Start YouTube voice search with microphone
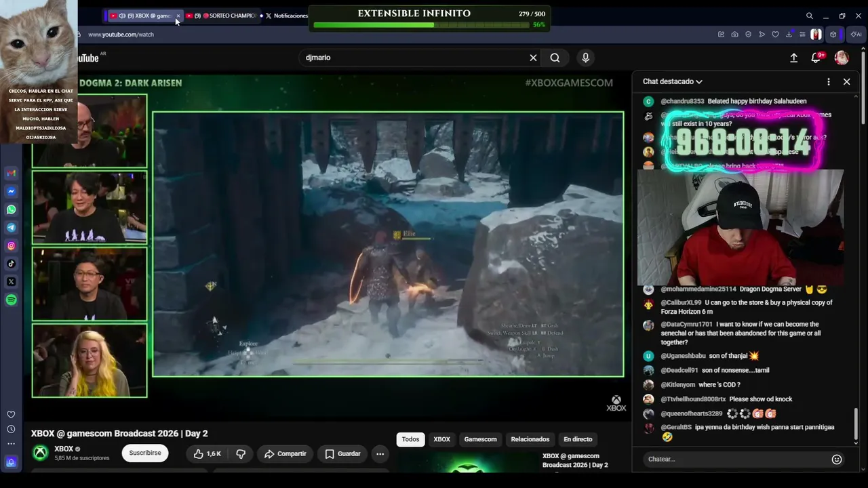Viewport: 868px width, 488px height. tap(586, 58)
